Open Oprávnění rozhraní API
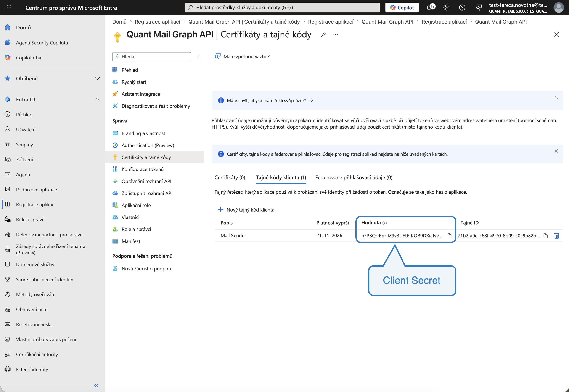This screenshot has width=569, height=392. pyautogui.click(x=146, y=181)
